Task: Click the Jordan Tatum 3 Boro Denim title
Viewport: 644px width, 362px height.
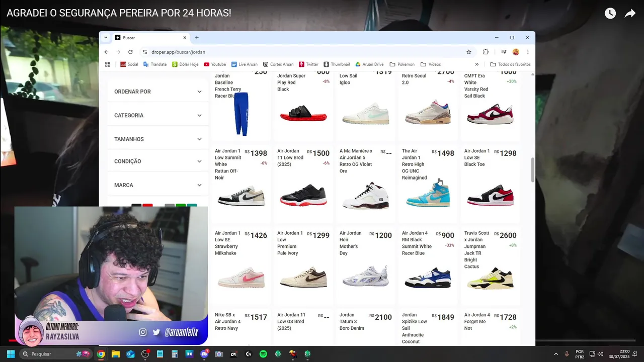Action: point(352,322)
